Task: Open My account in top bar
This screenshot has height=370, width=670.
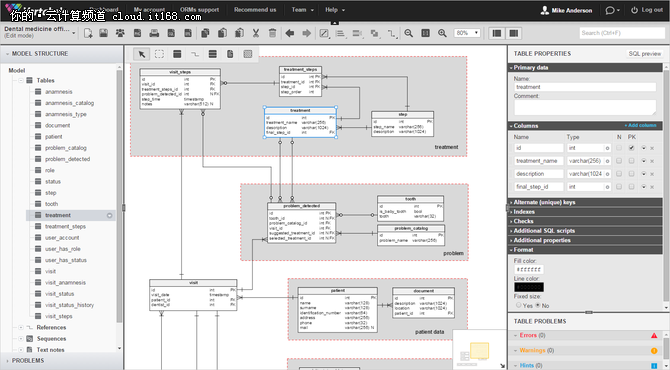Action: (x=149, y=10)
